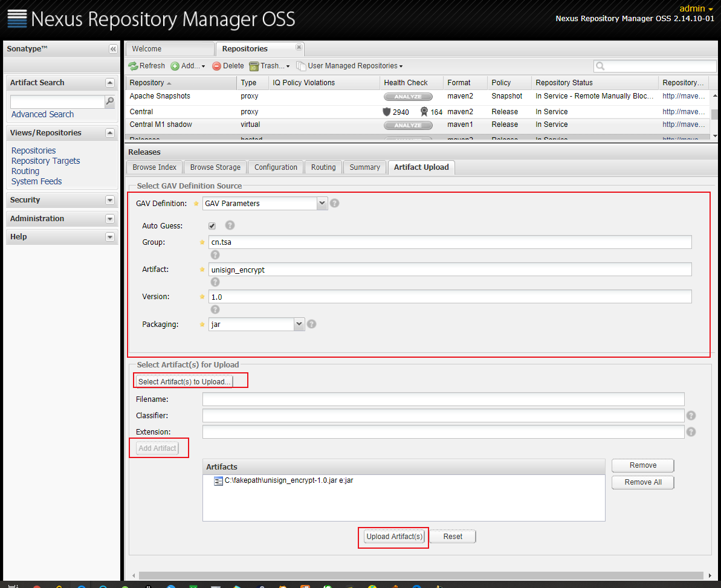721x588 pixels.
Task: Open the Trash... menu
Action: click(x=270, y=66)
